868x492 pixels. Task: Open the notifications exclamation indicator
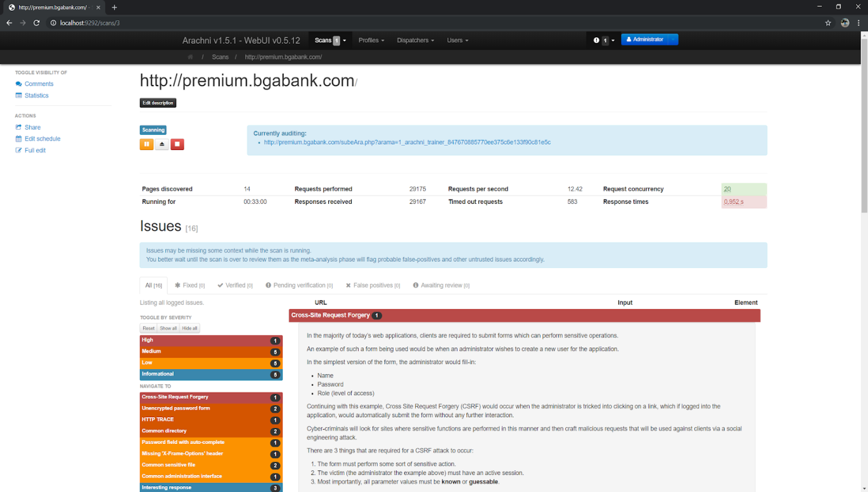pos(604,40)
